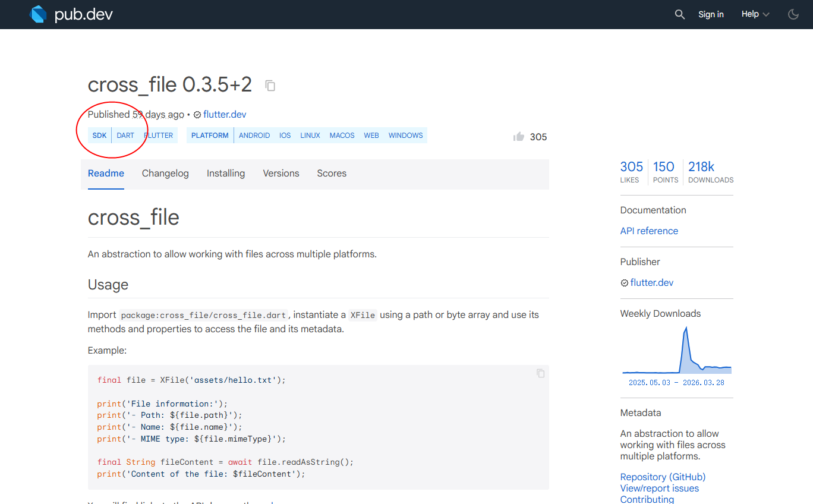Select the SDK tag label
The height and width of the screenshot is (504, 813).
coord(100,136)
